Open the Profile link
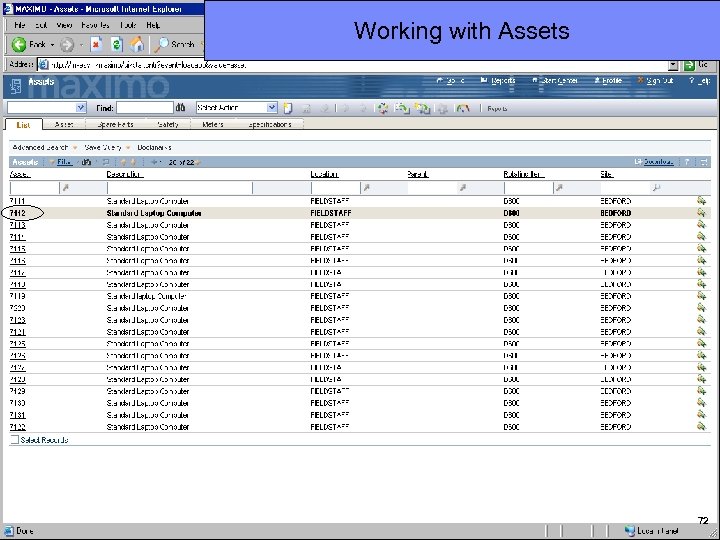 pyautogui.click(x=608, y=81)
